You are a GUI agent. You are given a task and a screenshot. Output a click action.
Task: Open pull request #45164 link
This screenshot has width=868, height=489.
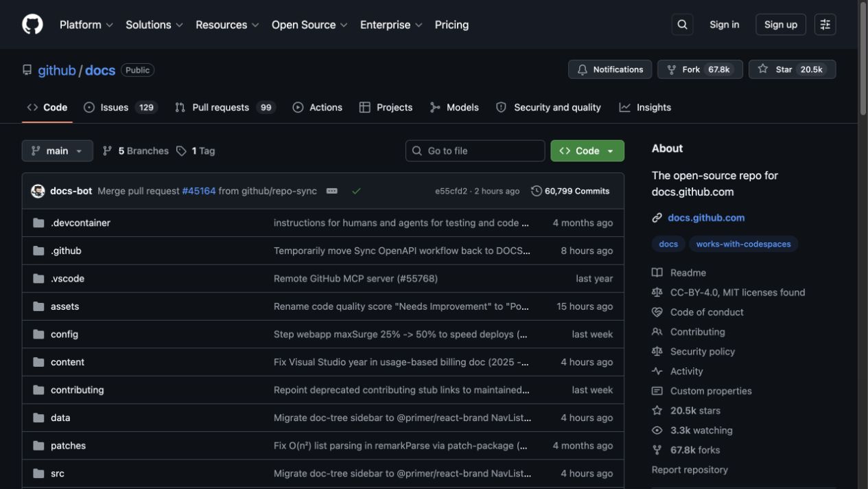[x=199, y=191]
